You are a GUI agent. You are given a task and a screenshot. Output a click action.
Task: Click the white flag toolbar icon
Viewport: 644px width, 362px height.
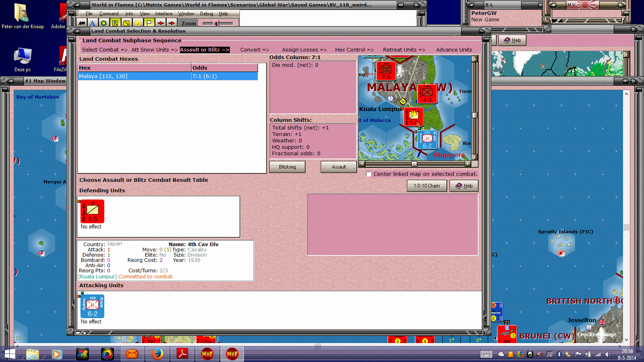[149, 23]
